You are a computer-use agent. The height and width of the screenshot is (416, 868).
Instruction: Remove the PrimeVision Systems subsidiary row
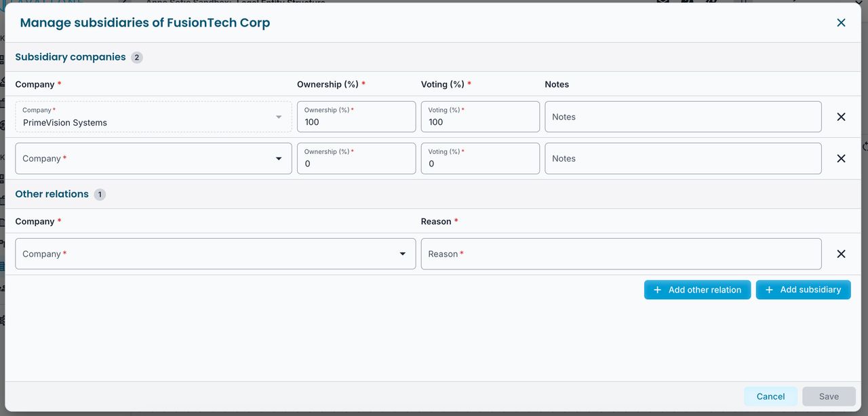pos(841,117)
